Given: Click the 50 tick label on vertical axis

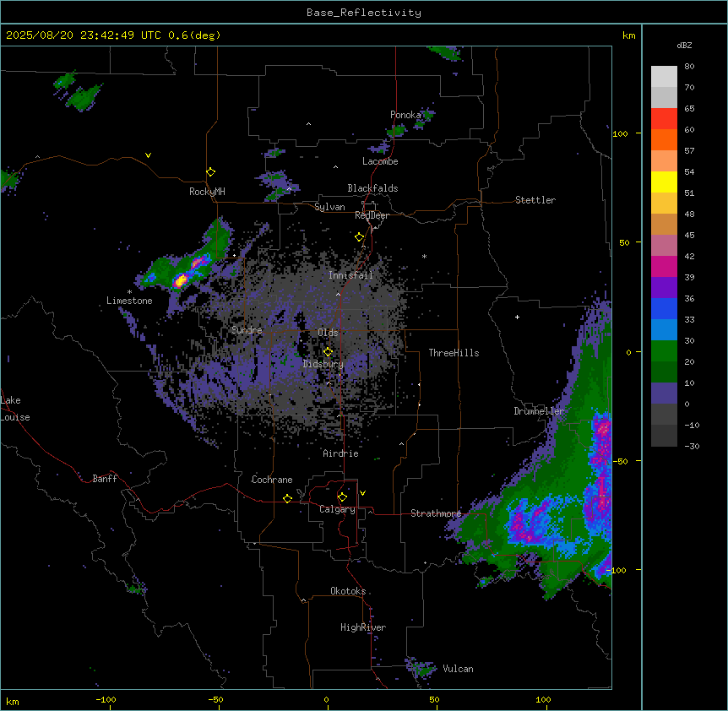Looking at the screenshot, I should tap(624, 242).
